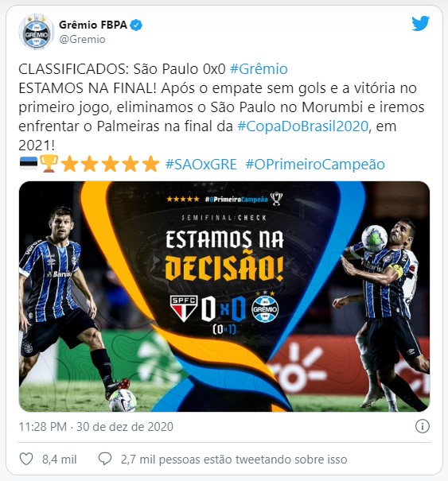Image resolution: width=448 pixels, height=481 pixels.
Task: Click the five gold stars row
Action: click(x=110, y=164)
